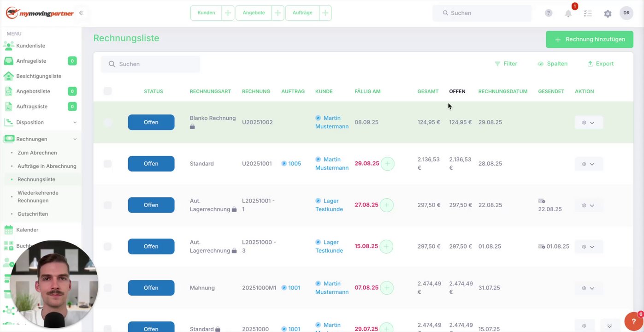Select checkbox for invoice 20251000M1
644x332 pixels.
(x=107, y=288)
